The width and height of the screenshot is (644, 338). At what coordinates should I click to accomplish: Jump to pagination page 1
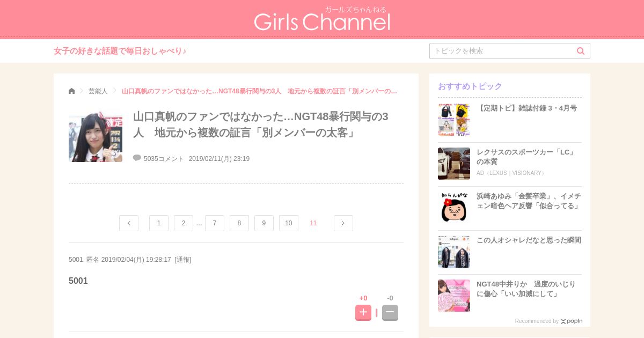159,223
